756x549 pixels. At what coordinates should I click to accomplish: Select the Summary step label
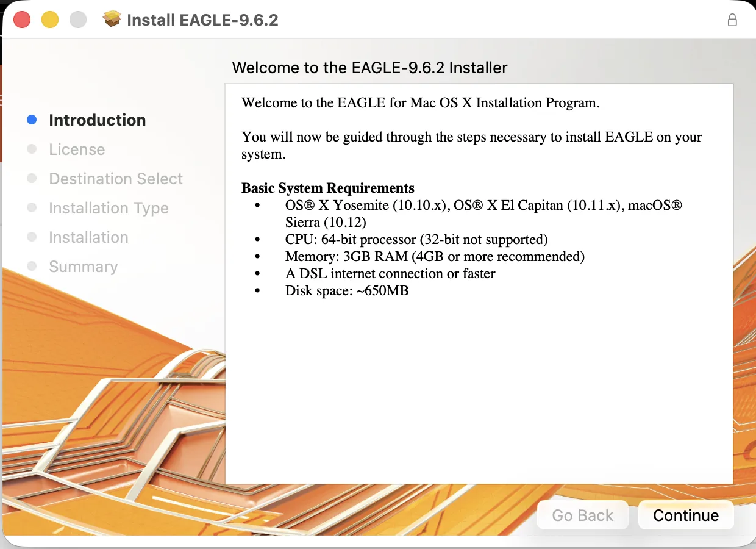tap(83, 266)
